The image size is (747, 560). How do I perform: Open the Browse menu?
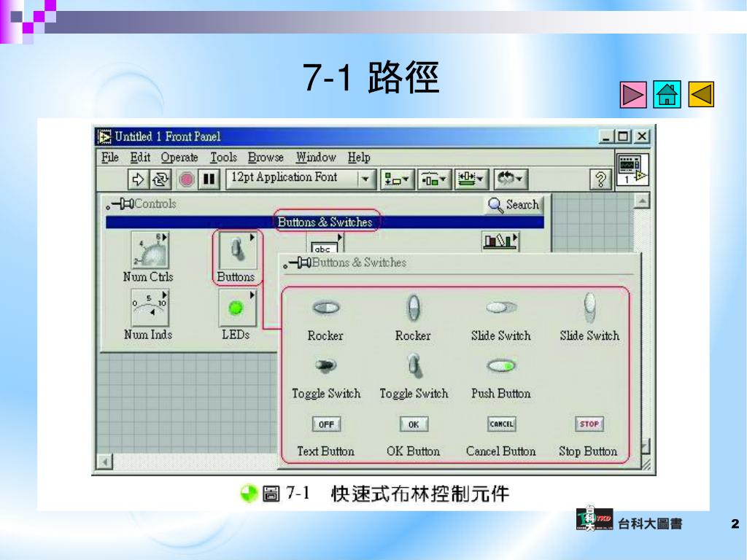coord(266,157)
